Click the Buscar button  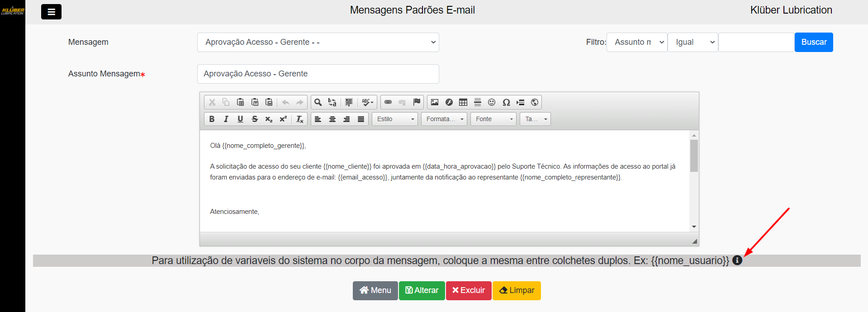814,42
